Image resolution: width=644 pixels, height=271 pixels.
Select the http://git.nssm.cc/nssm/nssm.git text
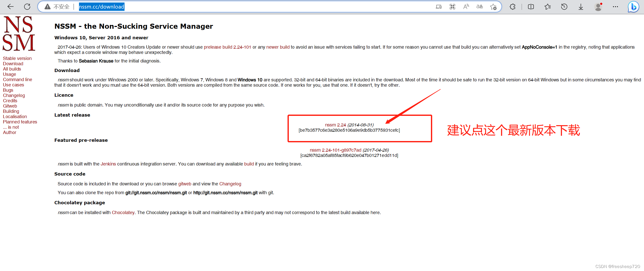pyautogui.click(x=225, y=193)
